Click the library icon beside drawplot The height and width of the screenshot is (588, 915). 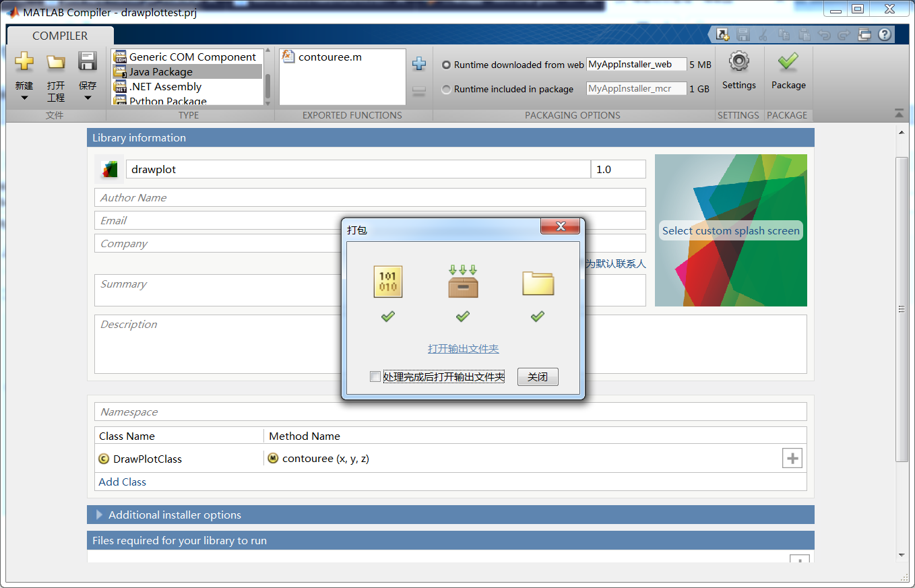(109, 169)
